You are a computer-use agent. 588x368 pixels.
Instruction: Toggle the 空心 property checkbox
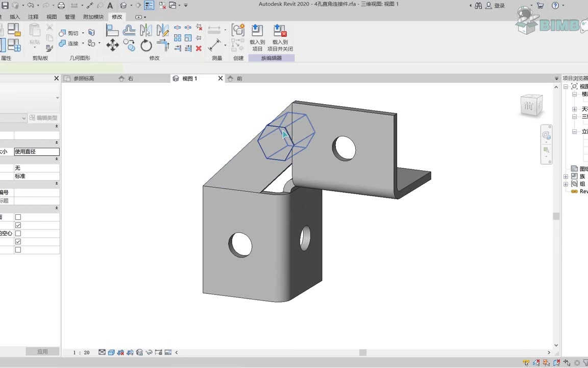(18, 234)
